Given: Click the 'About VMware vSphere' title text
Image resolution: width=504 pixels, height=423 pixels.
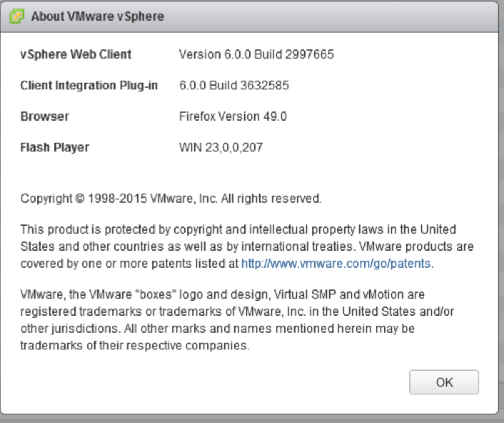Looking at the screenshot, I should coord(98,16).
